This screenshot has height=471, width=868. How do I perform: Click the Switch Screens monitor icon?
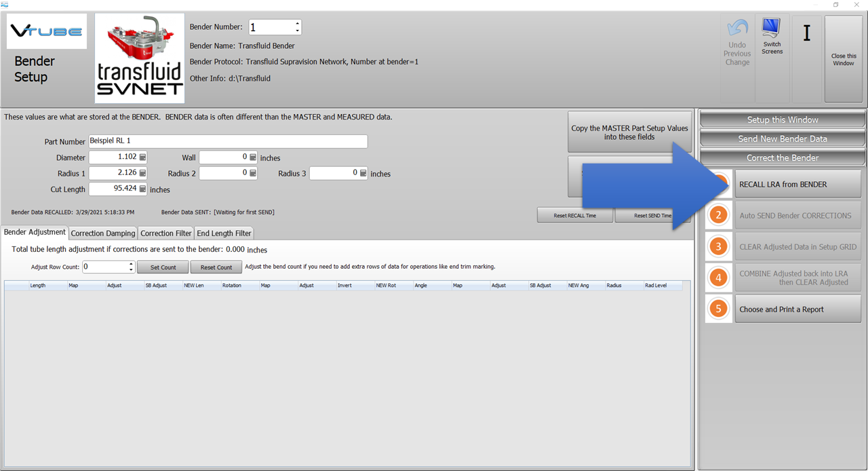coord(772,29)
